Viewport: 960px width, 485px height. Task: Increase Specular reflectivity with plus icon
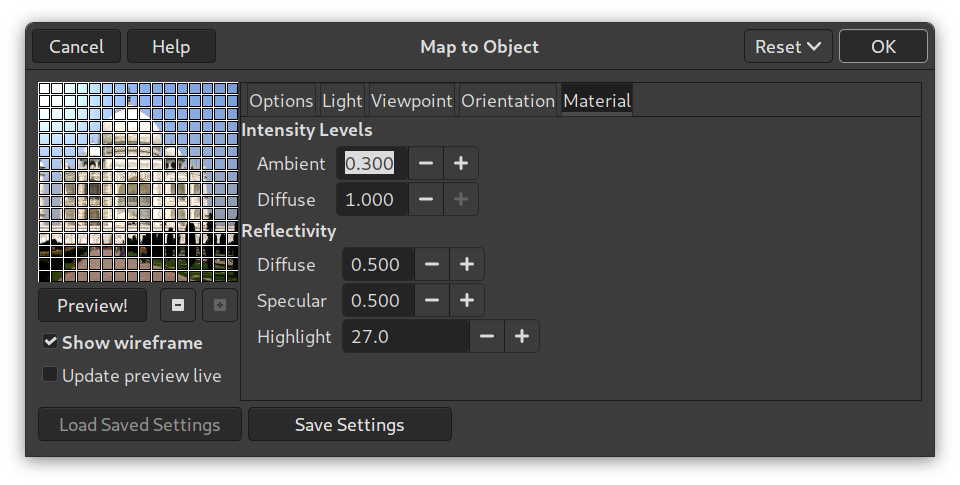pos(466,301)
